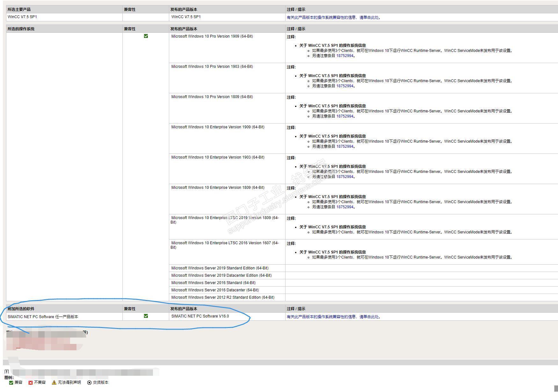Open entry 18752994 under Windows 10 Pro Version 1903
The height and width of the screenshot is (392, 558).
[345, 86]
